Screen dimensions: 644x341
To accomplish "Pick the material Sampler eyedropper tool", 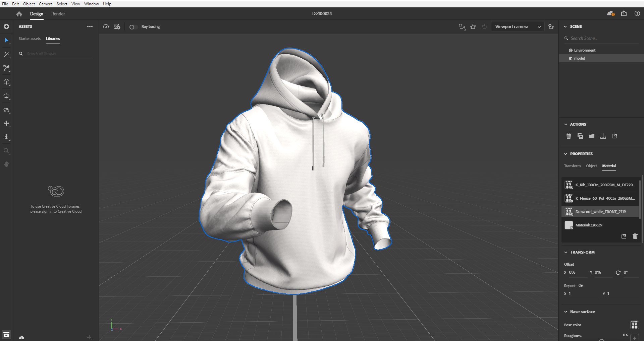I will [x=6, y=68].
